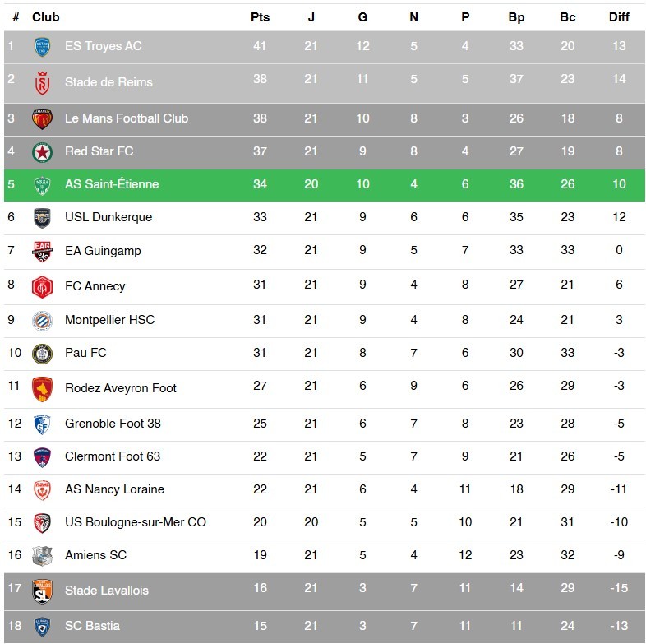Click the ES Troyes AC club logo

pos(42,47)
